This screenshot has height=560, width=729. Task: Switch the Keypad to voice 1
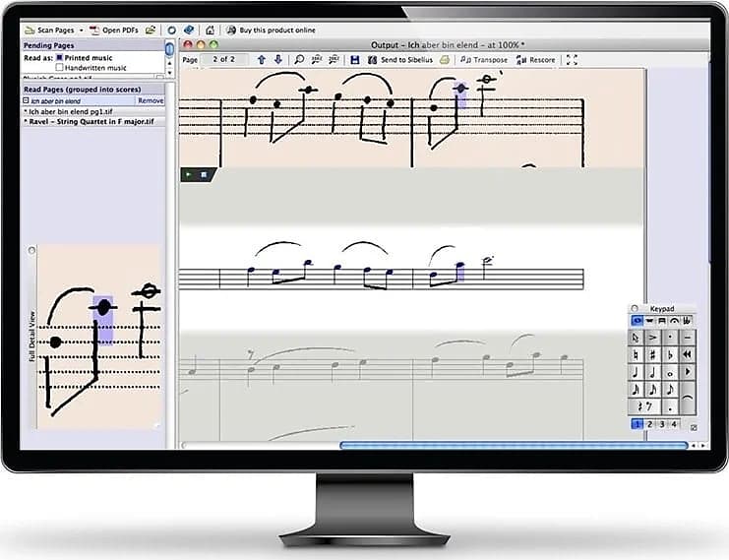(x=637, y=424)
